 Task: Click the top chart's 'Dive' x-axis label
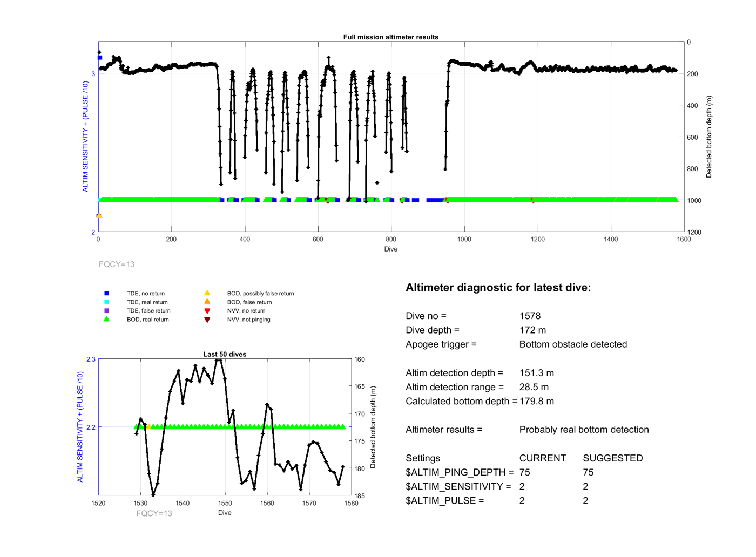click(391, 249)
